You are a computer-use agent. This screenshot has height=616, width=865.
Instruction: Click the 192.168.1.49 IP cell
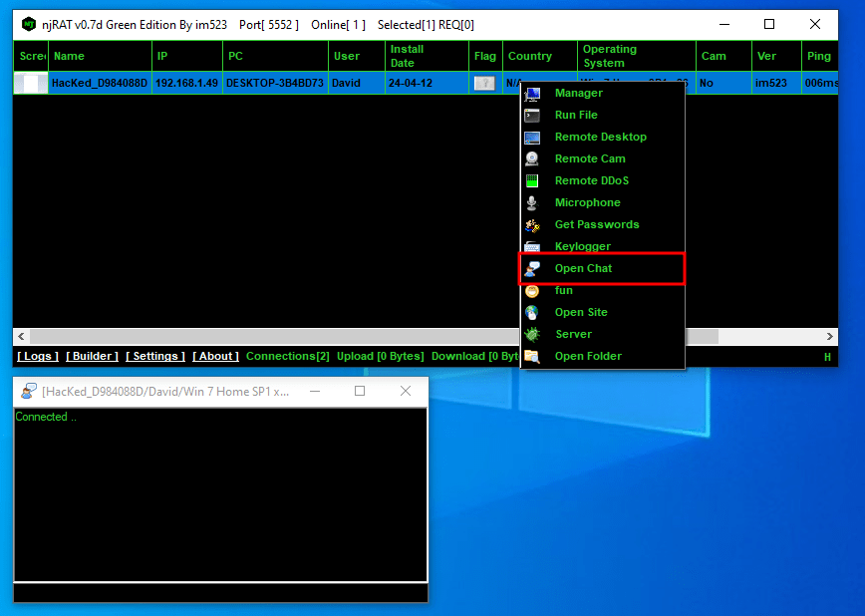click(187, 83)
